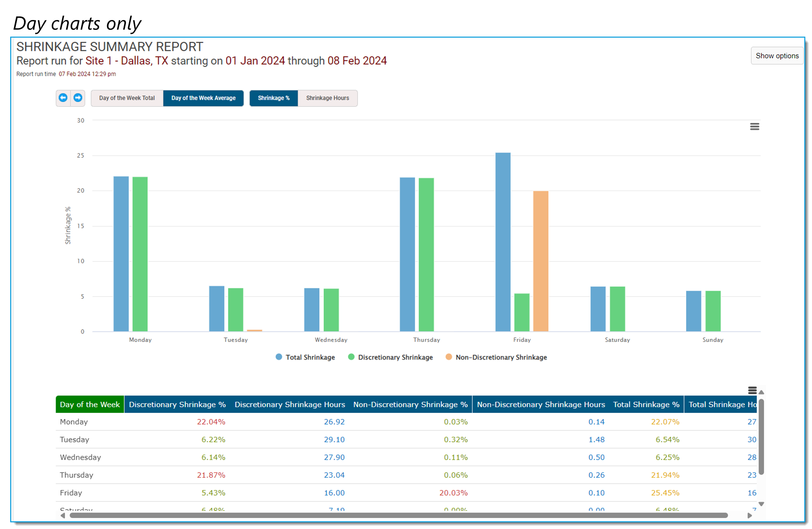Click Monday's green Discretionary Shrinkage bar
812x529 pixels.
[x=140, y=254]
